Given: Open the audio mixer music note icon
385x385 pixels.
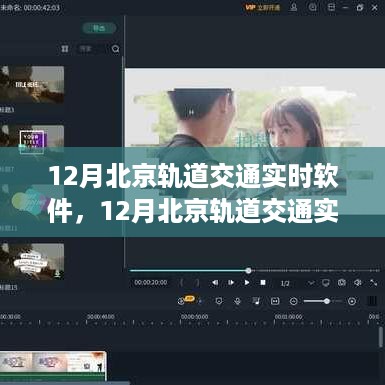Looking at the screenshot, I should (256, 301).
